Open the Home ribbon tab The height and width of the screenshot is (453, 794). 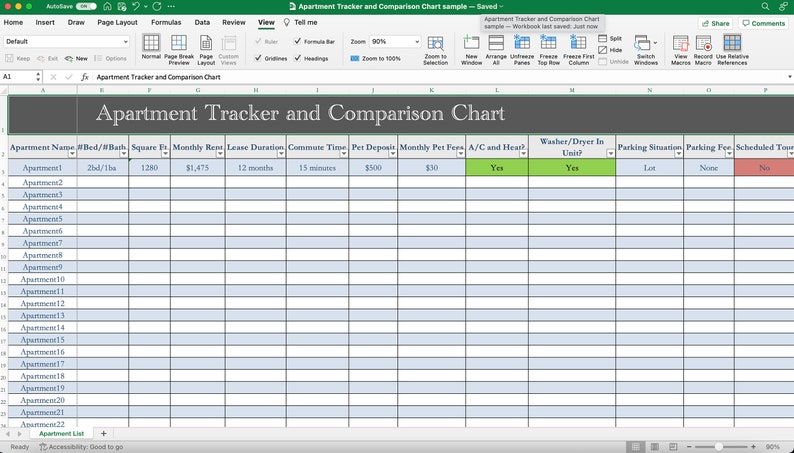(13, 22)
